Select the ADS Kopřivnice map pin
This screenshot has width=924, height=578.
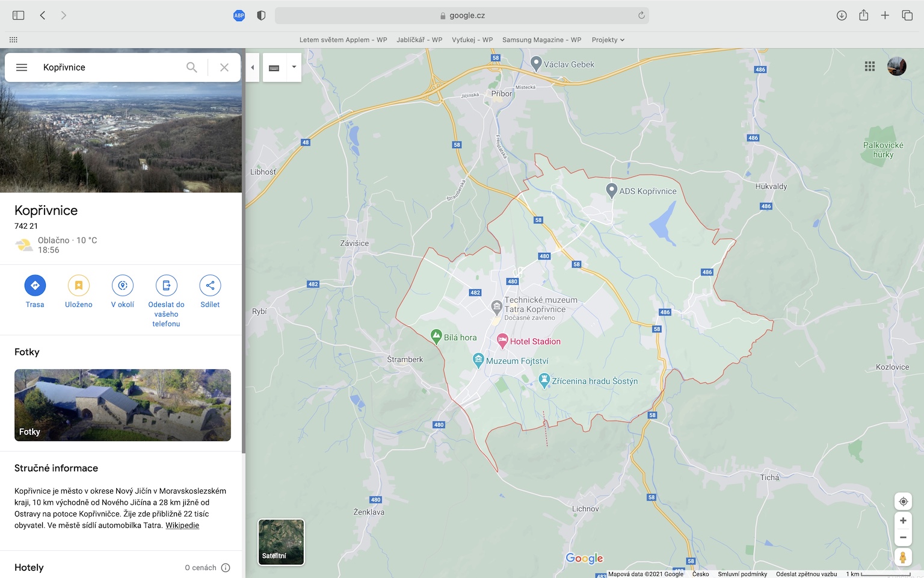click(x=611, y=190)
